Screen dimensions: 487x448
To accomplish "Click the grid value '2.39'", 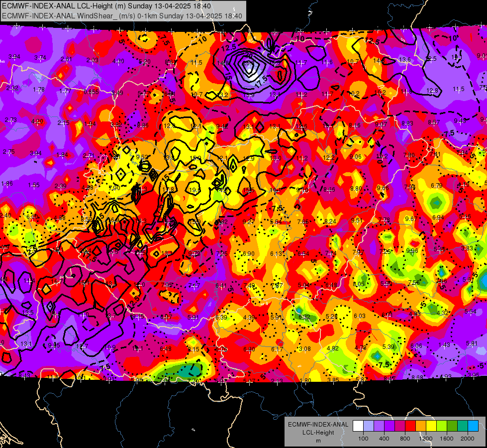I will point(60,186).
